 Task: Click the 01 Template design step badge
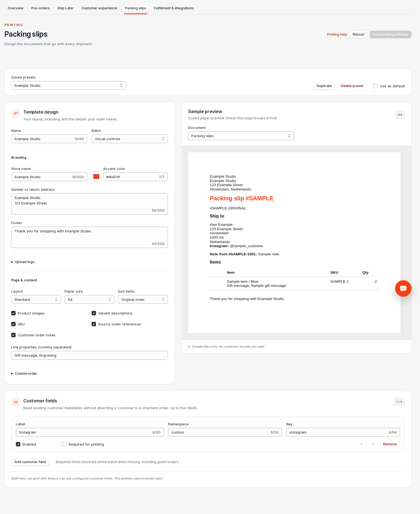16,113
